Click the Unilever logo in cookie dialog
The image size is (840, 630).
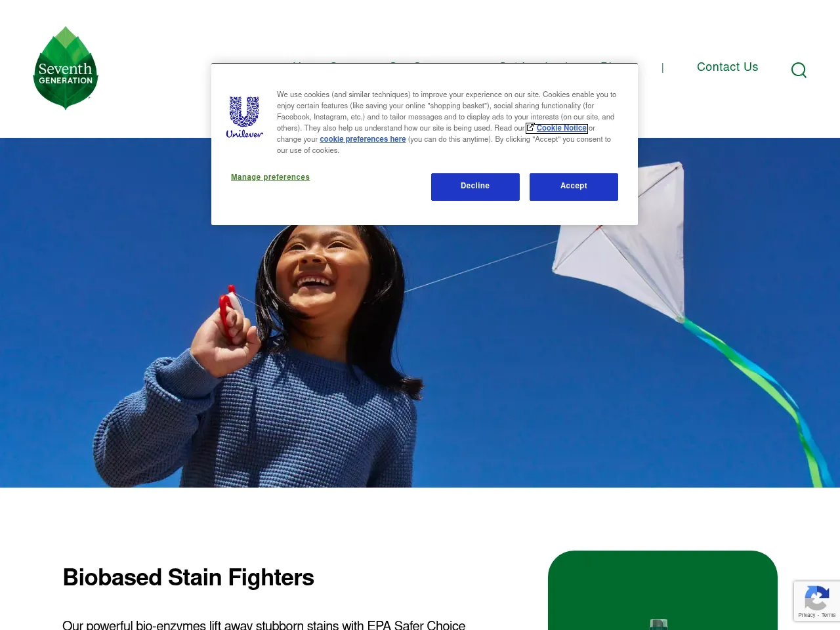[x=244, y=117]
